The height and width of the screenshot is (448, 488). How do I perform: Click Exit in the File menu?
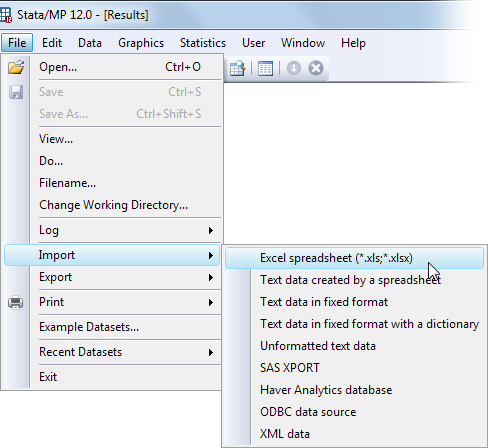48,377
